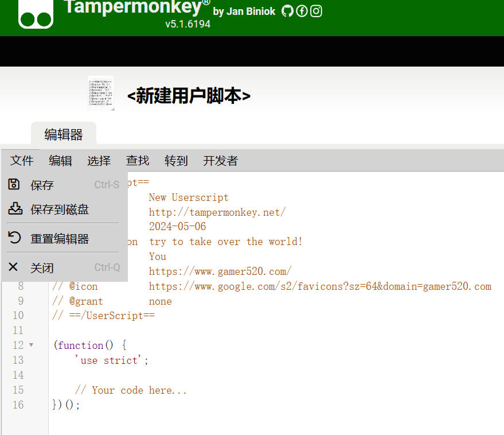Click the closing })(); on line 16
Screen dimensions: 504x435
point(66,405)
